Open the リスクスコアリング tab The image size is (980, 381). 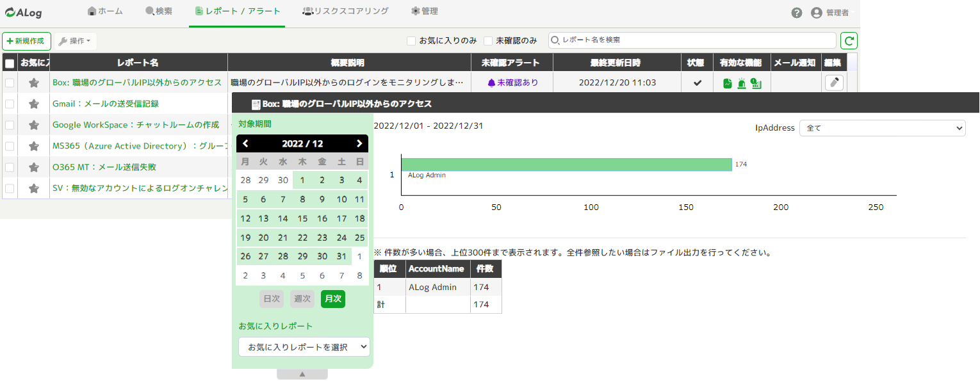[345, 11]
